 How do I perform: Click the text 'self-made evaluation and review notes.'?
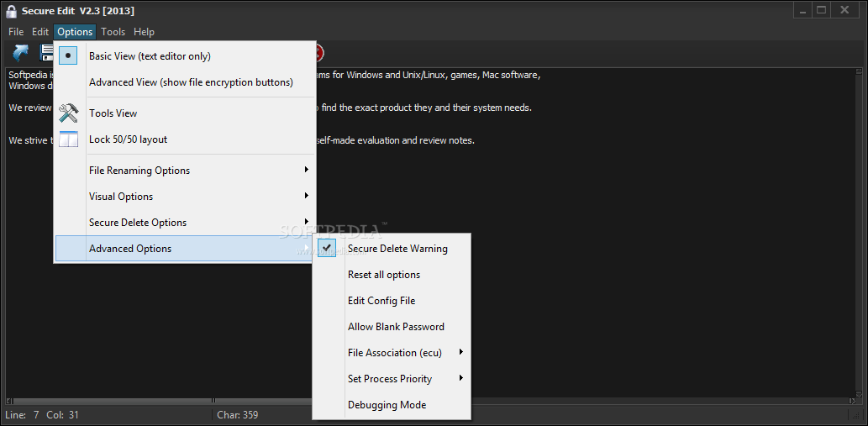(395, 140)
